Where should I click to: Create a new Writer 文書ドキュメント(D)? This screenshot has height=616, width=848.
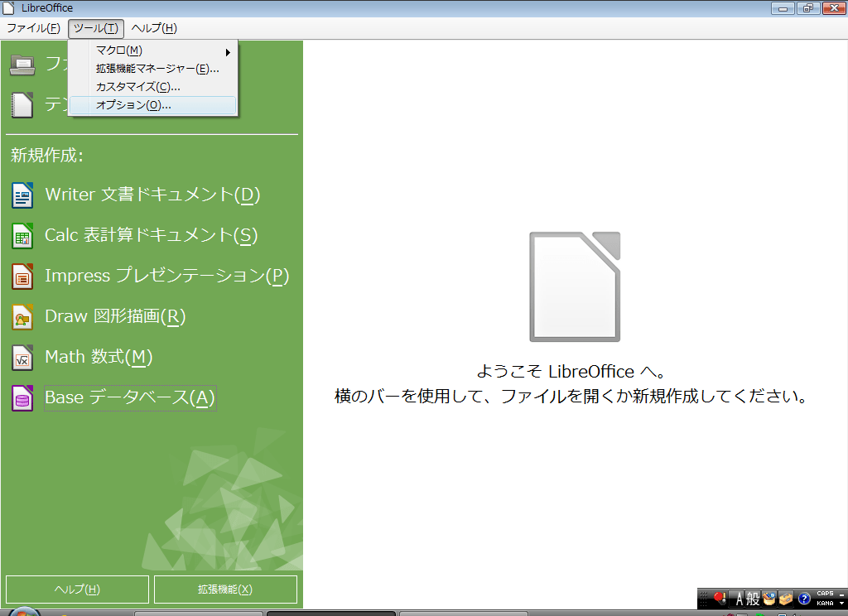[152, 195]
